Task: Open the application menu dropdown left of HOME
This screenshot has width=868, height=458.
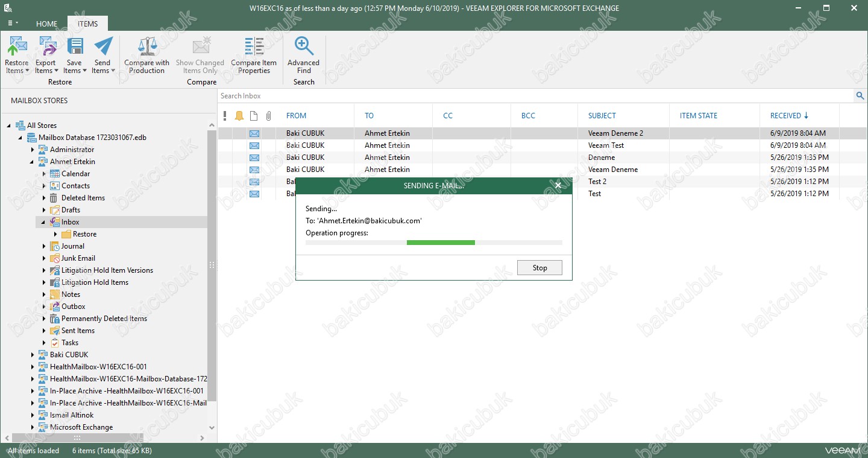Action: pos(13,24)
